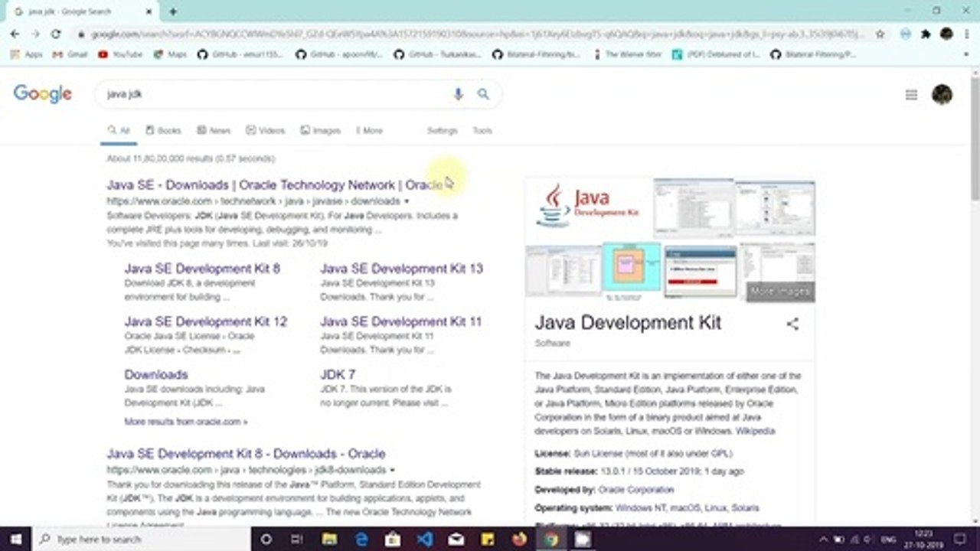Go back to the previous page
The height and width of the screenshot is (551, 980).
(15, 34)
